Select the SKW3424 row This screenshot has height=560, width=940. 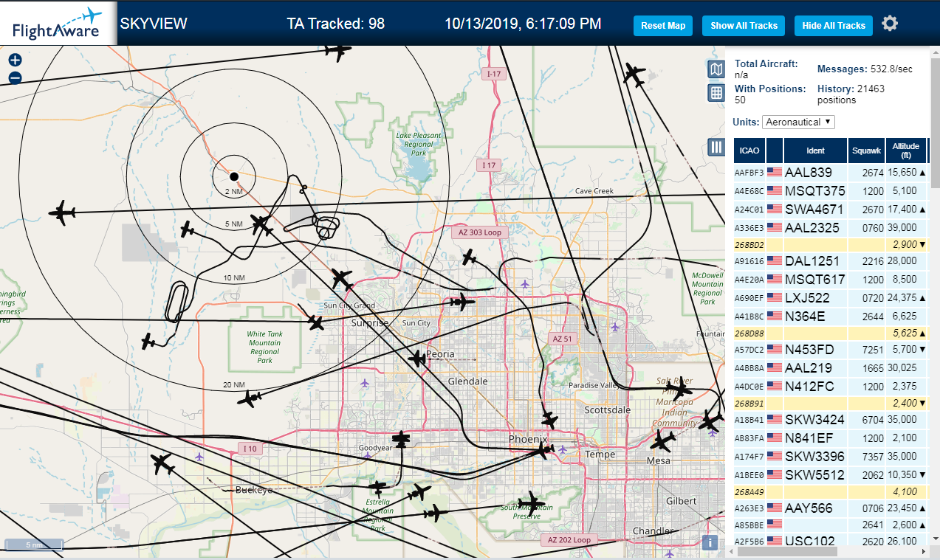click(831, 420)
